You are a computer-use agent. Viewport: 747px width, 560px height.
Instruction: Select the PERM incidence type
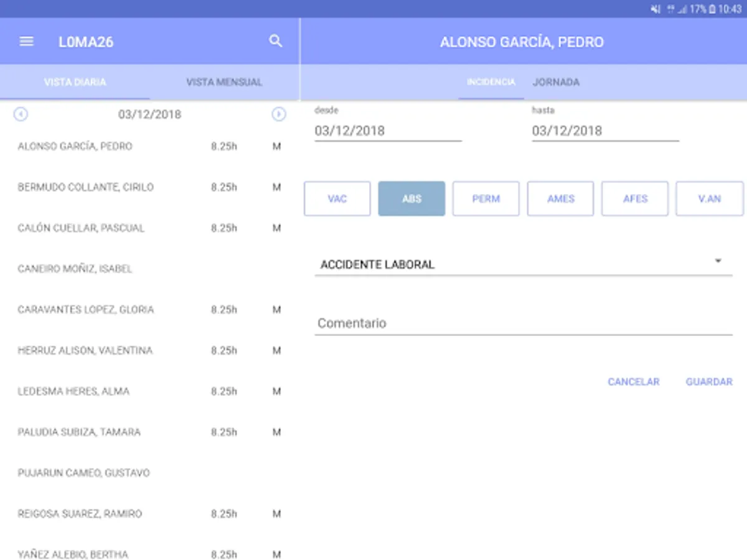(x=486, y=199)
